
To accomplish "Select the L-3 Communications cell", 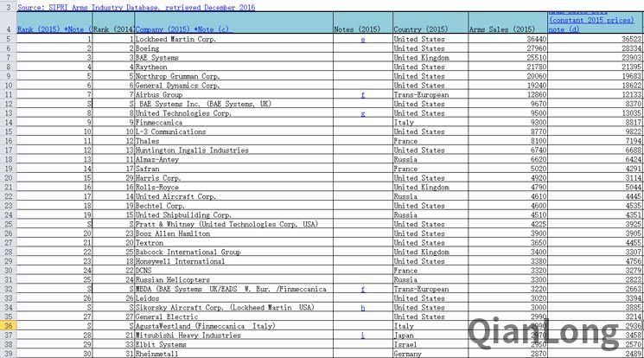I will (x=233, y=131).
